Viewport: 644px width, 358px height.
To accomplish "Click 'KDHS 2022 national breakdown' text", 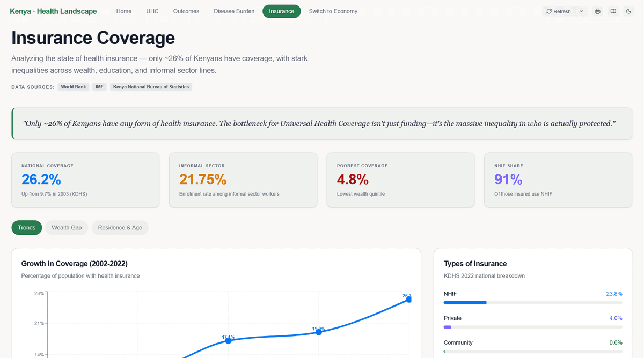I will pos(484,276).
